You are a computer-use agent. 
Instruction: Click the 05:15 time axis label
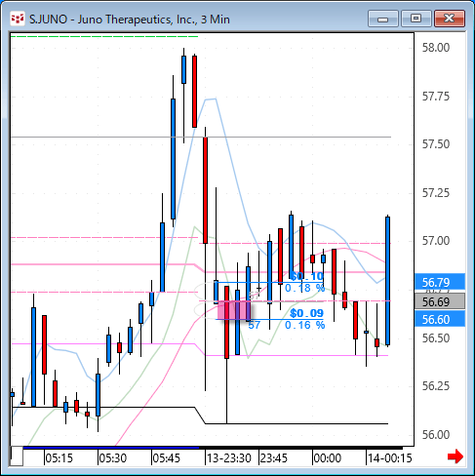[x=59, y=458]
